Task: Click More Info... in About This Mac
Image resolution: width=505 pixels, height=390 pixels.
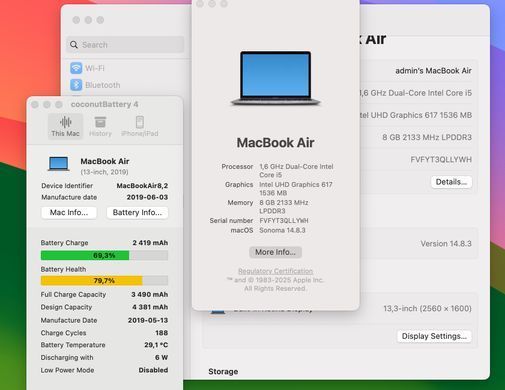Action: coord(275,252)
